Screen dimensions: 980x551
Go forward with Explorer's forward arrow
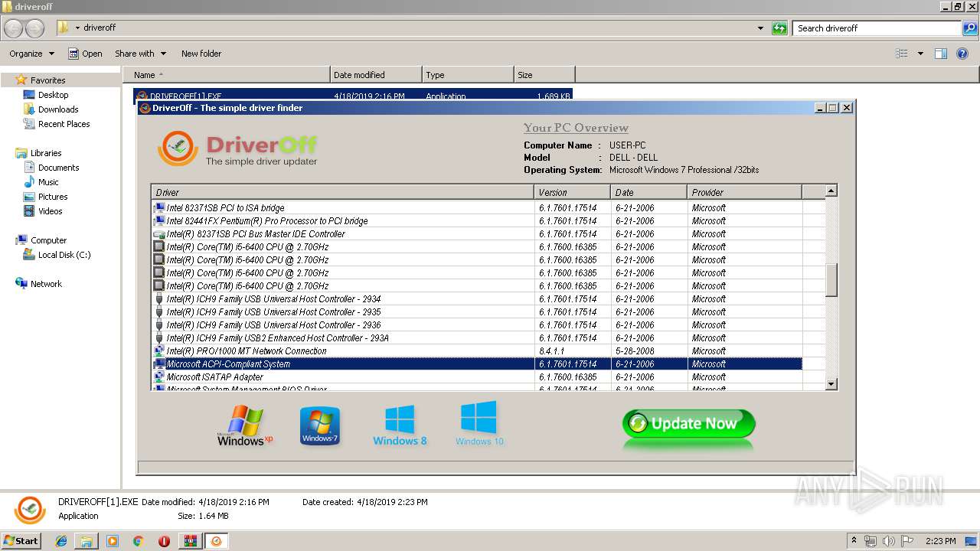(x=34, y=28)
